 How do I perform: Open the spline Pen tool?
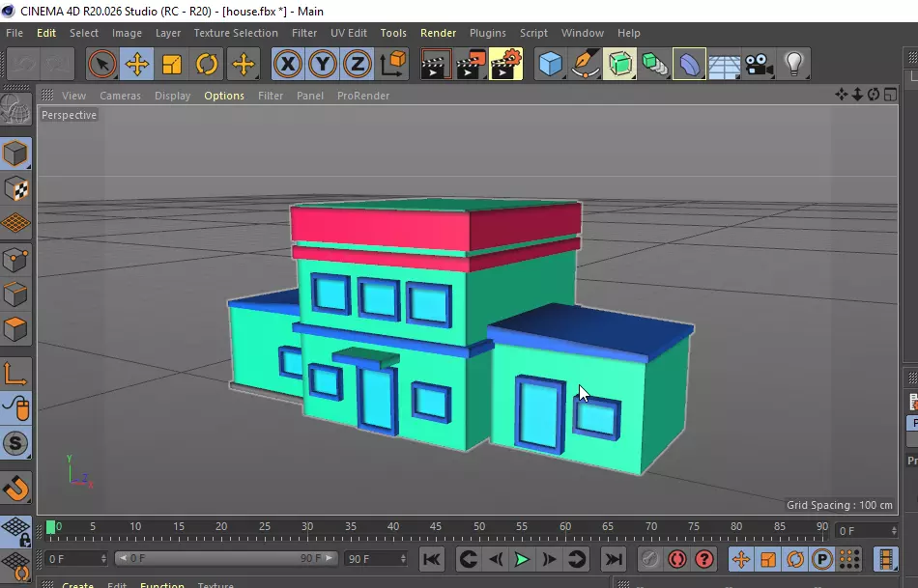coord(585,64)
